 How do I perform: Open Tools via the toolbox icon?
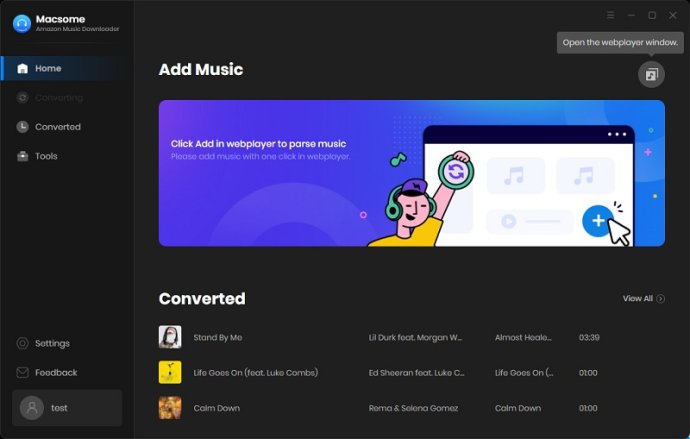(22, 156)
